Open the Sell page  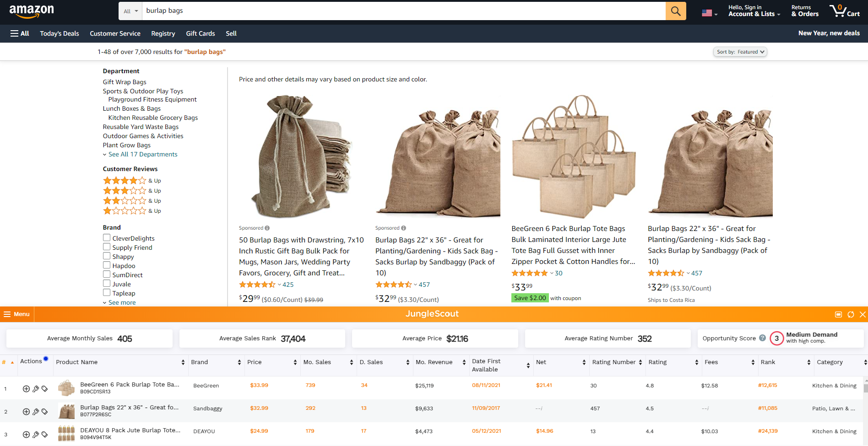(231, 33)
